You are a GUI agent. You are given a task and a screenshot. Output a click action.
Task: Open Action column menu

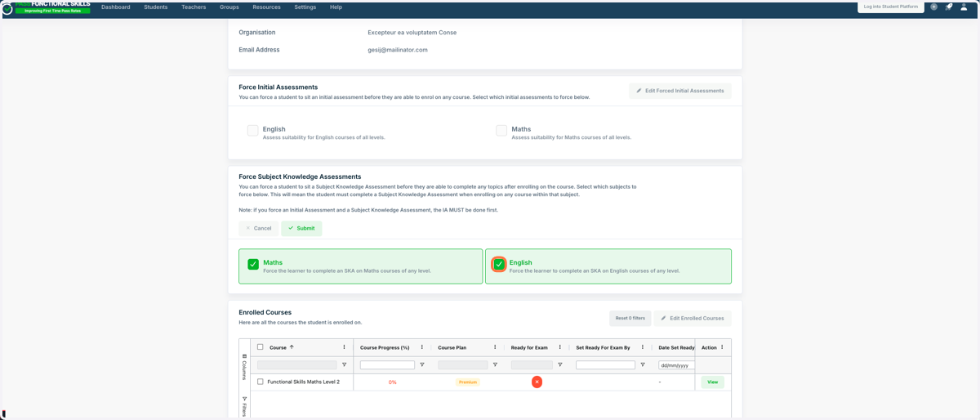point(722,347)
